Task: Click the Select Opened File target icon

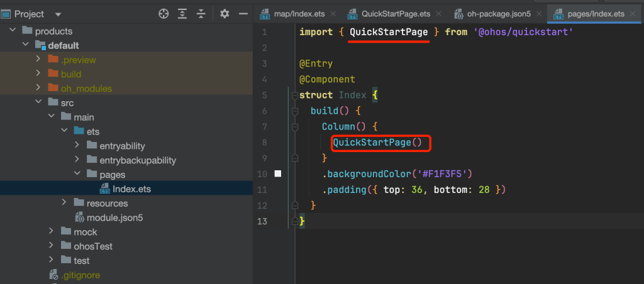Action: [164, 14]
